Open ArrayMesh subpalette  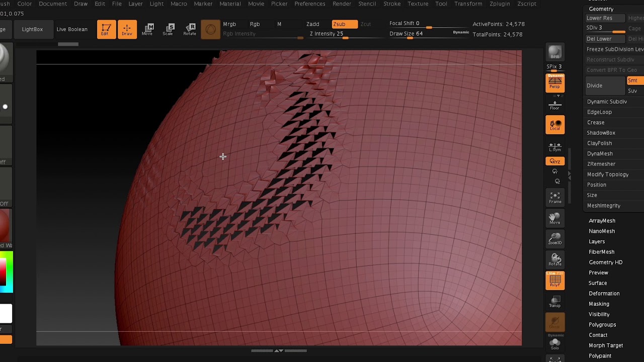[602, 221]
